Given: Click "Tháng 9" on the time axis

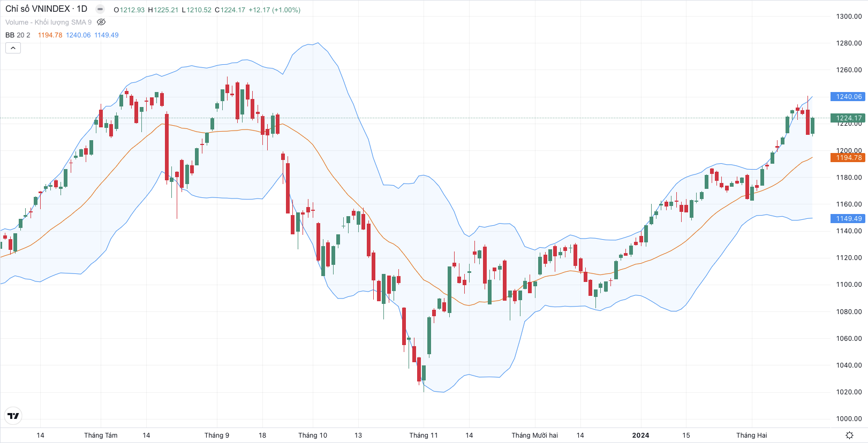Looking at the screenshot, I should pos(217,435).
